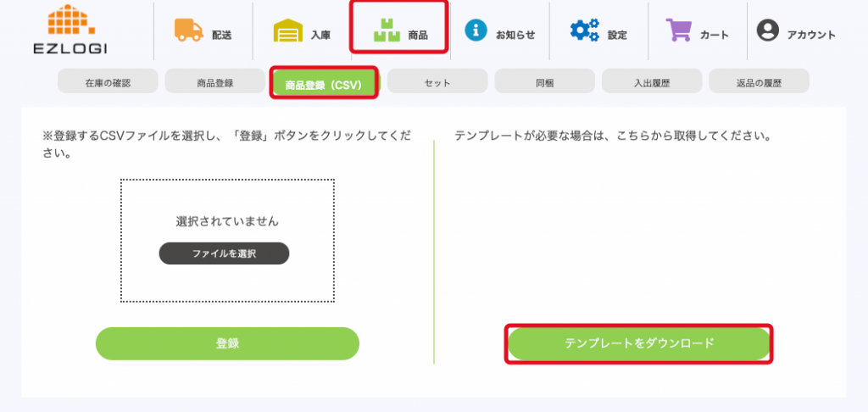868x412 pixels.
Task: Click the yellow warehouse icon
Action: coord(287,31)
